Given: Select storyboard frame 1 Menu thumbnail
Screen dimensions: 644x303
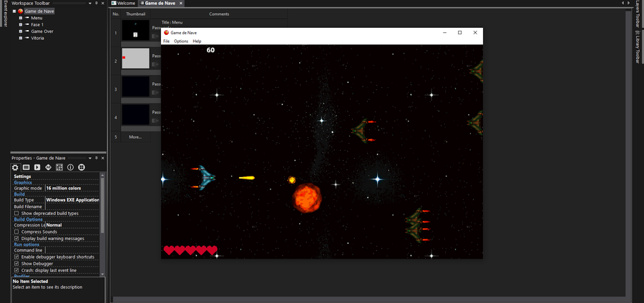Looking at the screenshot, I should 135,30.
